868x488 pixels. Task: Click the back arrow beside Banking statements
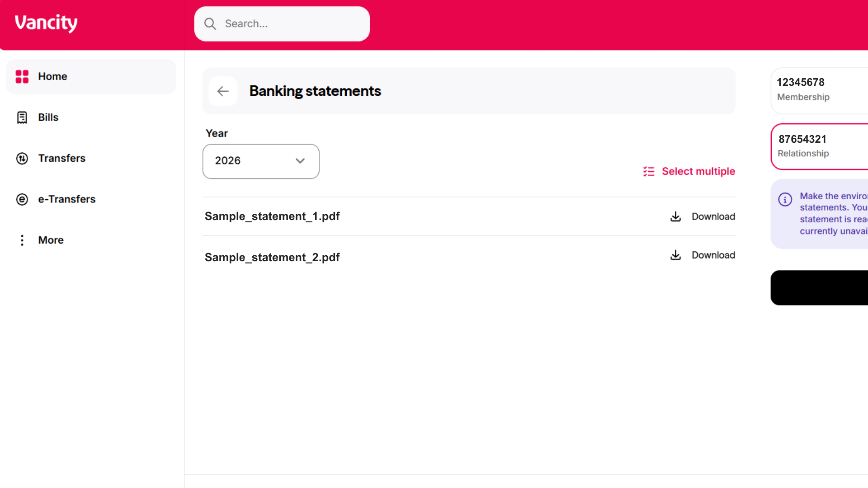(x=223, y=91)
